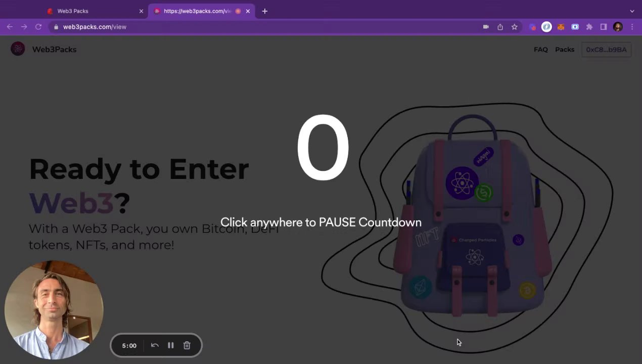642x364 pixels.
Task: Click the camera icon in address bar
Action: 486,27
